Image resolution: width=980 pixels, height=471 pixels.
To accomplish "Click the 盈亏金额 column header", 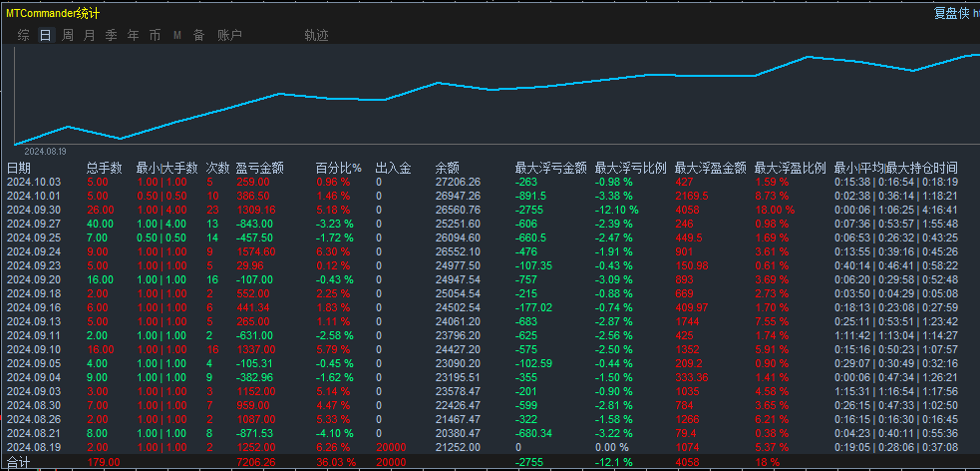I will coord(260,168).
